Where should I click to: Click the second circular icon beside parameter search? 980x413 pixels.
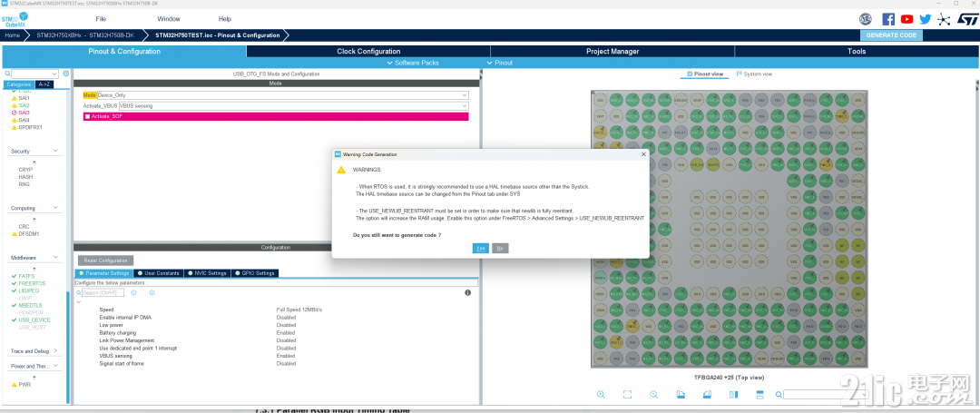click(152, 292)
